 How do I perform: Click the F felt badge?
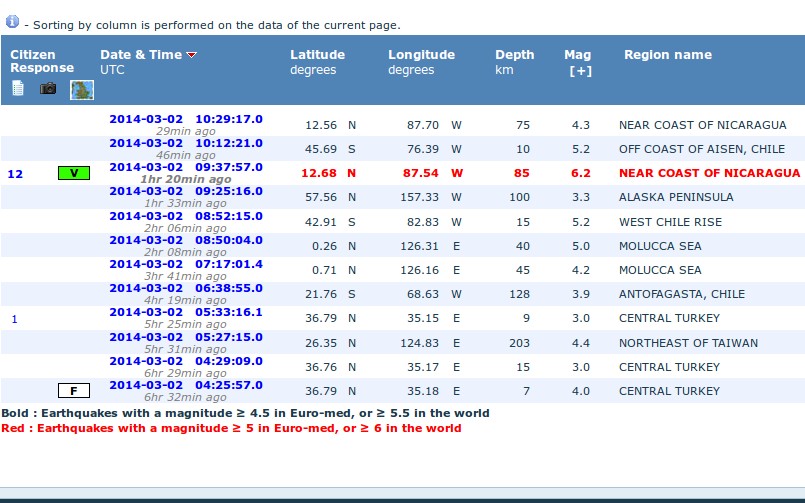click(x=74, y=391)
